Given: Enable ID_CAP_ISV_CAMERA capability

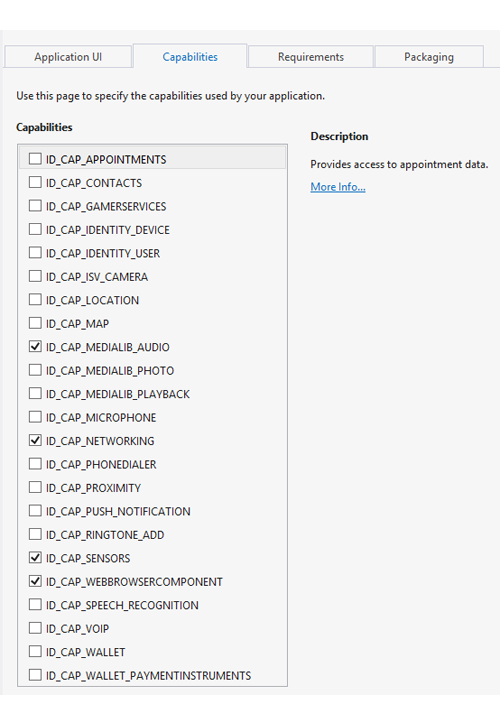Looking at the screenshot, I should (x=35, y=276).
